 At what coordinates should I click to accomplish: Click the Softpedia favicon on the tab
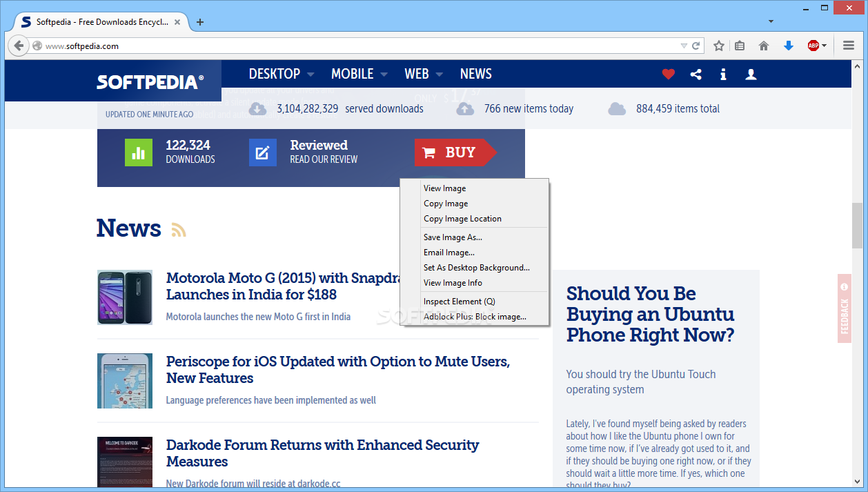pyautogui.click(x=26, y=21)
